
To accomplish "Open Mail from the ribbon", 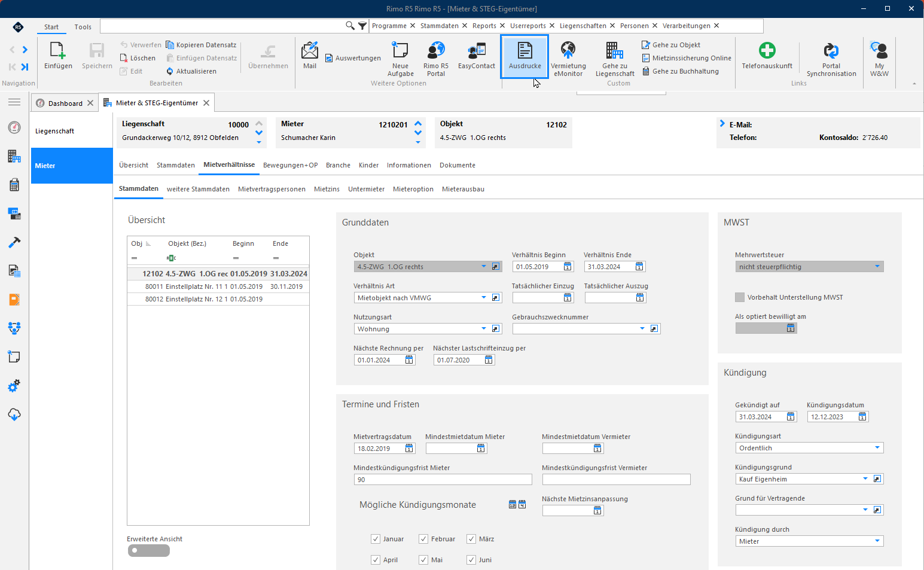I will pyautogui.click(x=310, y=56).
